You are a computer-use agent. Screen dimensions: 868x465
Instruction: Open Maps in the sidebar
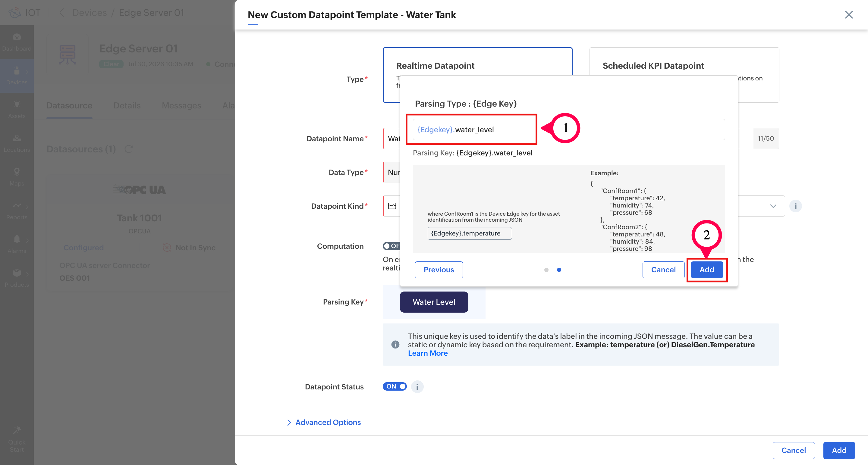[17, 177]
